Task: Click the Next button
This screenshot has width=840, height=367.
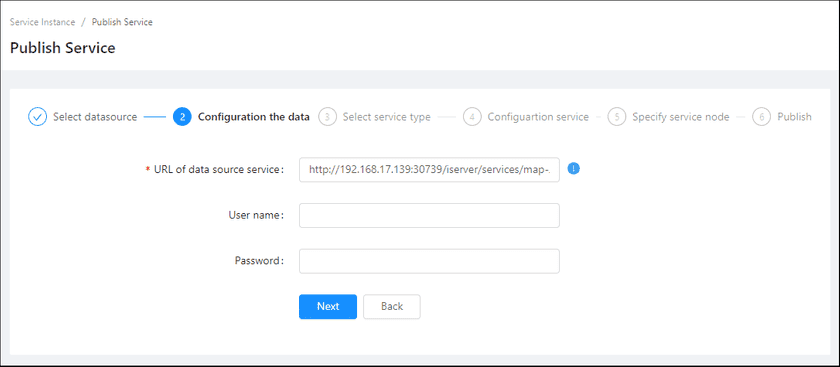Action: pos(328,306)
